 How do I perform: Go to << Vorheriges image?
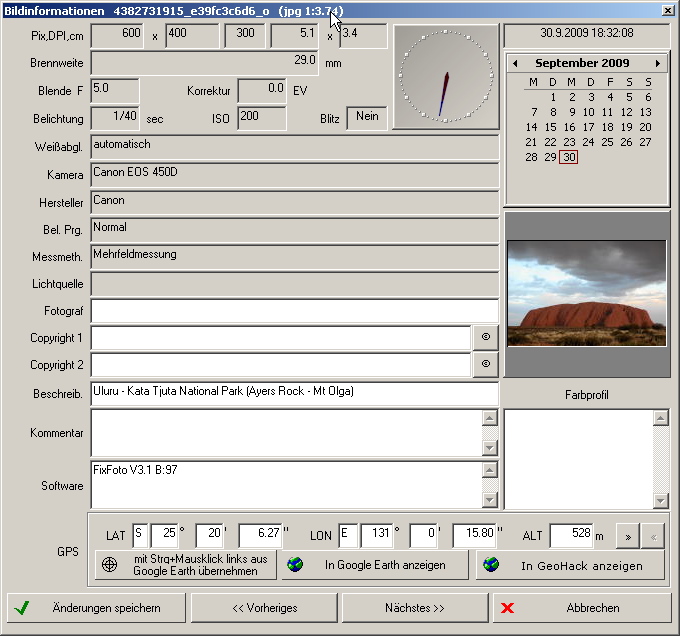pos(265,608)
